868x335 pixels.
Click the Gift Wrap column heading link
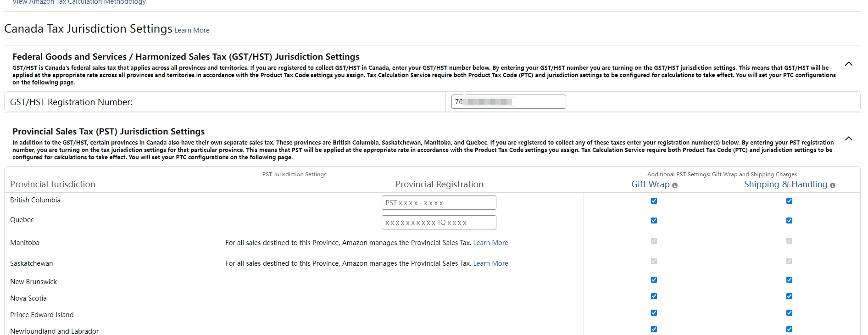650,184
